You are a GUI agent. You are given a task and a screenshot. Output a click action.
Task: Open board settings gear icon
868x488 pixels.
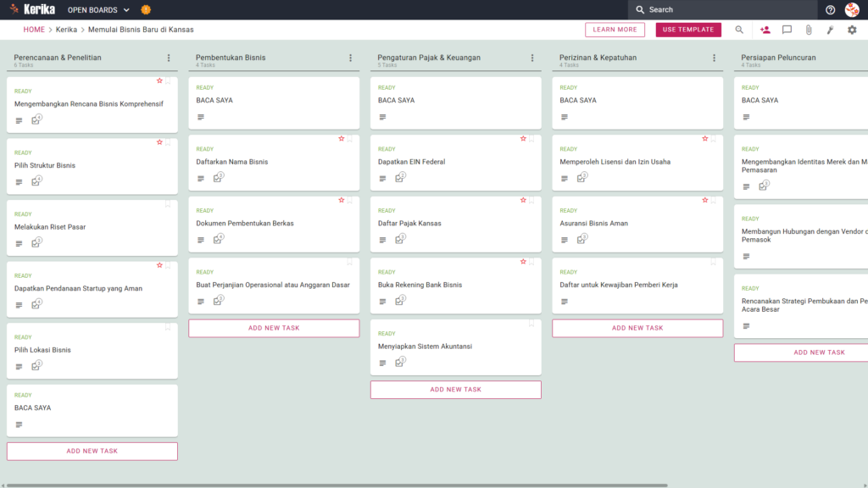tap(852, 30)
